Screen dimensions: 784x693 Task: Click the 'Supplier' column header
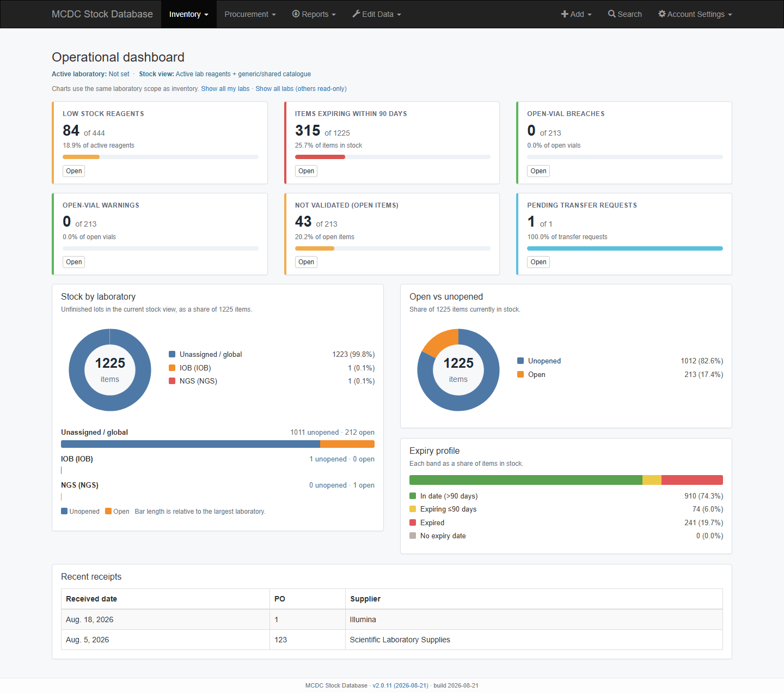[x=534, y=599]
